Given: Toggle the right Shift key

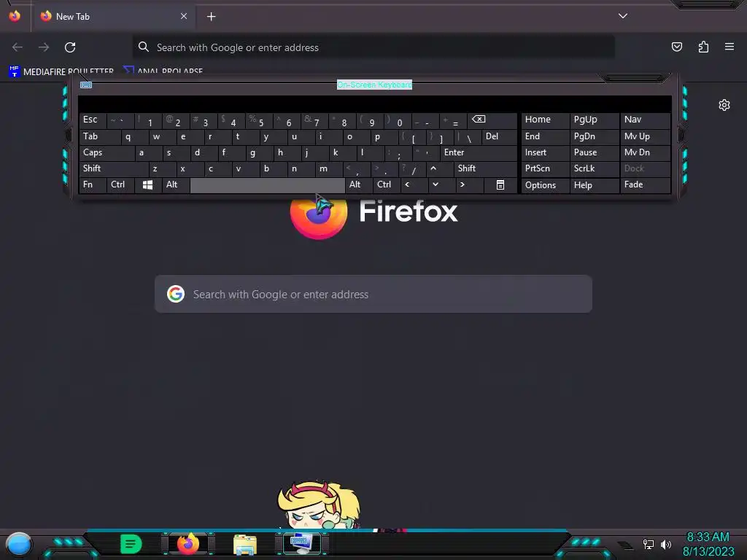Looking at the screenshot, I should (485, 168).
